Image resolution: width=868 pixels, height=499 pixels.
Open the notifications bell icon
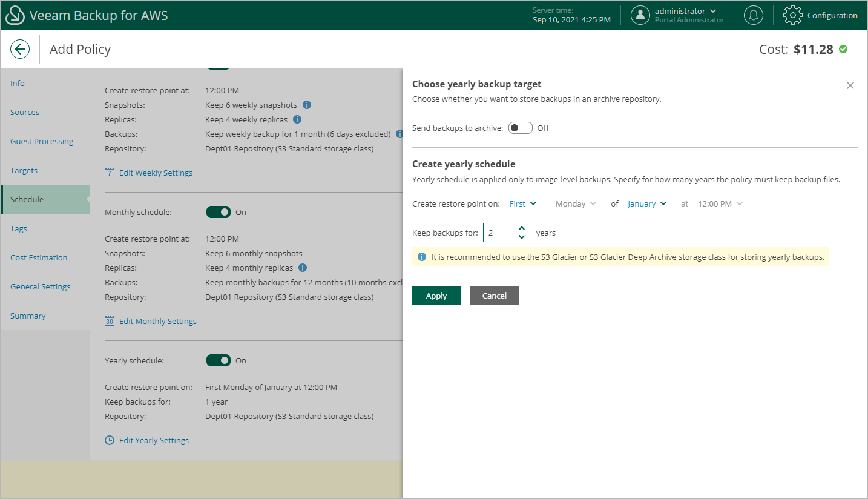(x=753, y=15)
